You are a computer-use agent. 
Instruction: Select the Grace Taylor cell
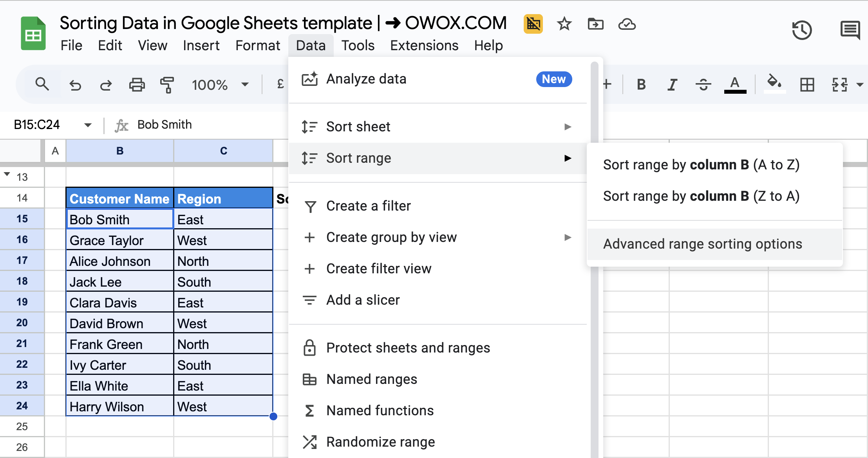point(119,240)
